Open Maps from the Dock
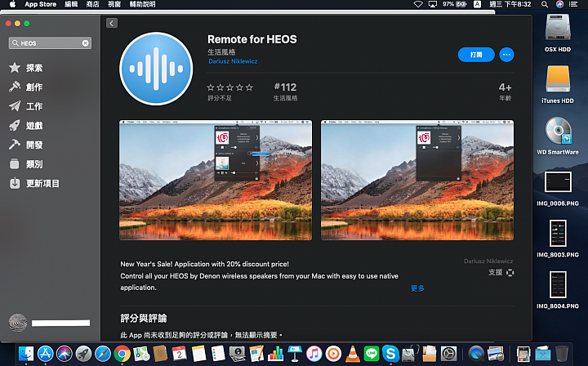The height and width of the screenshot is (366, 588). (141, 353)
